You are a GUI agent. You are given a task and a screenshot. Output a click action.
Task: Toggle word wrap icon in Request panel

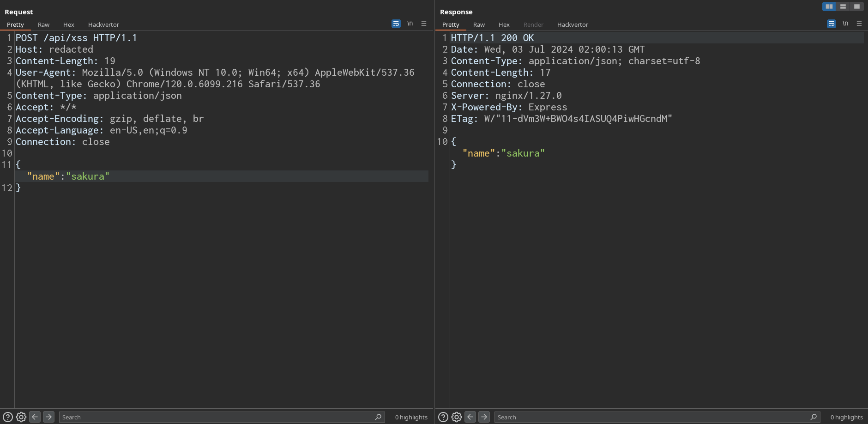coord(396,24)
